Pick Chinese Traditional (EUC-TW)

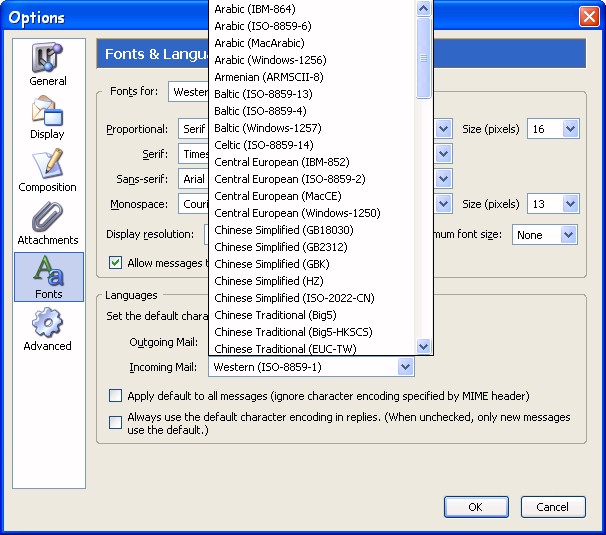(312, 348)
